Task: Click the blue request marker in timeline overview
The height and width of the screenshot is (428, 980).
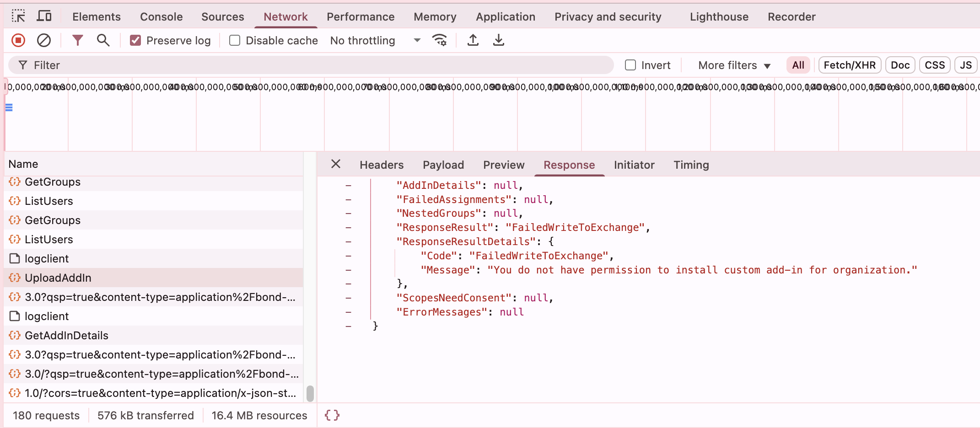Action: tap(9, 108)
